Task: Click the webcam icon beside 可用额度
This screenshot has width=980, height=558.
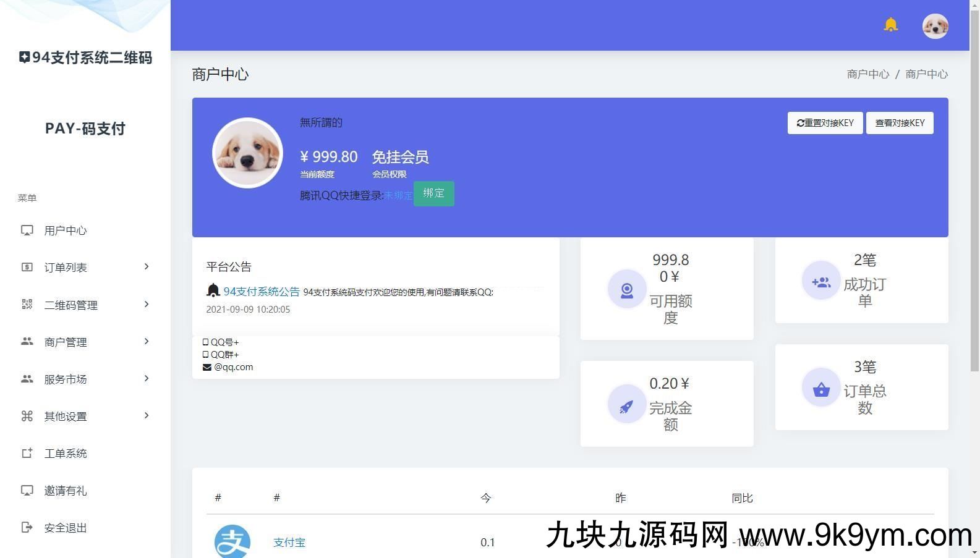Action: pyautogui.click(x=626, y=289)
